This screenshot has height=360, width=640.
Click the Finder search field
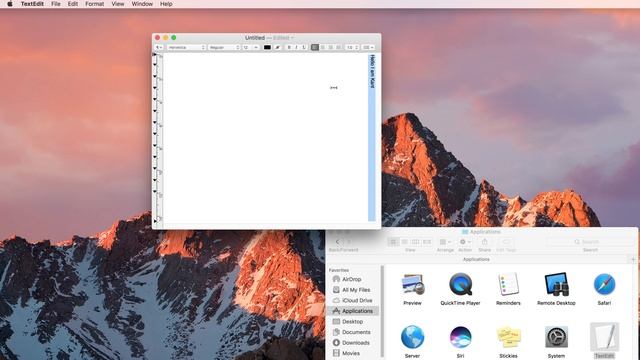click(x=590, y=242)
